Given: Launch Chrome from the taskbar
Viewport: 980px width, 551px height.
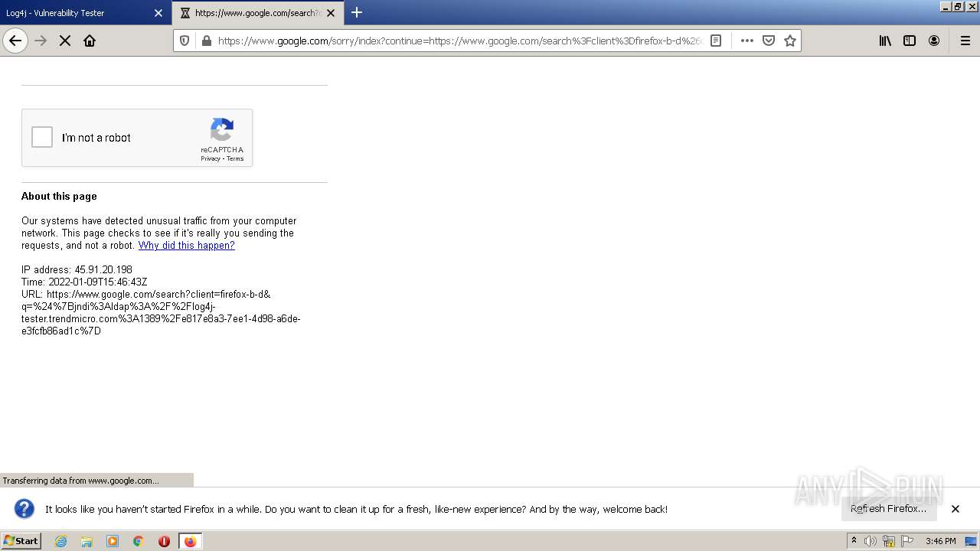Looking at the screenshot, I should [139, 541].
